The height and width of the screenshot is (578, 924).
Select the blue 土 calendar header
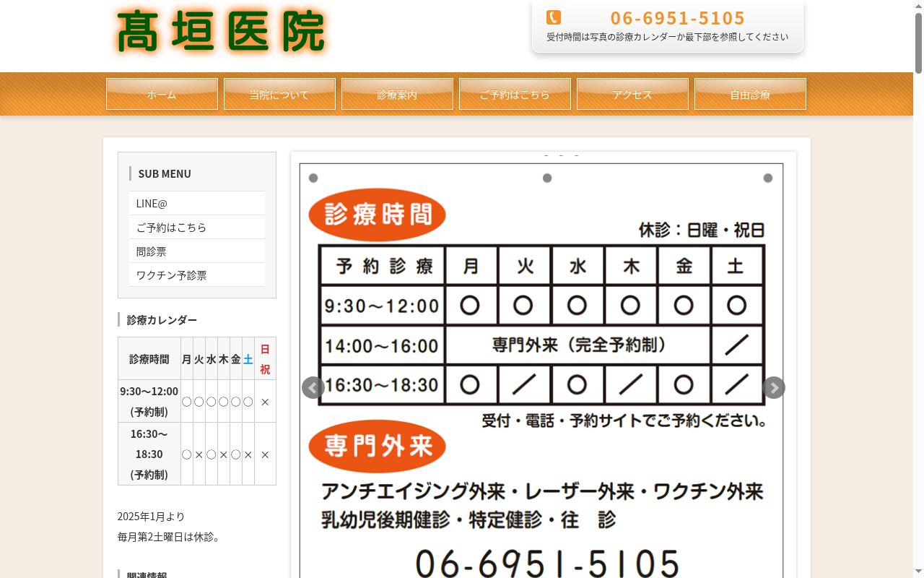point(248,358)
